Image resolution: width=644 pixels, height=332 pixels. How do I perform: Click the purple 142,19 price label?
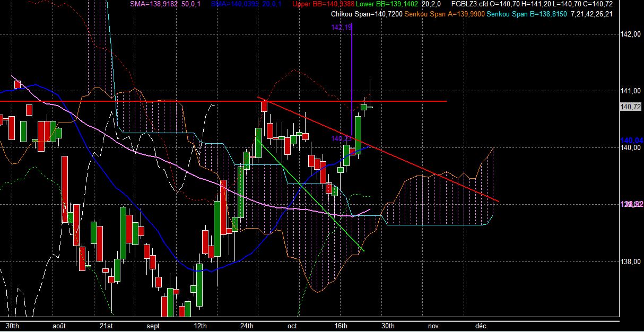(342, 27)
